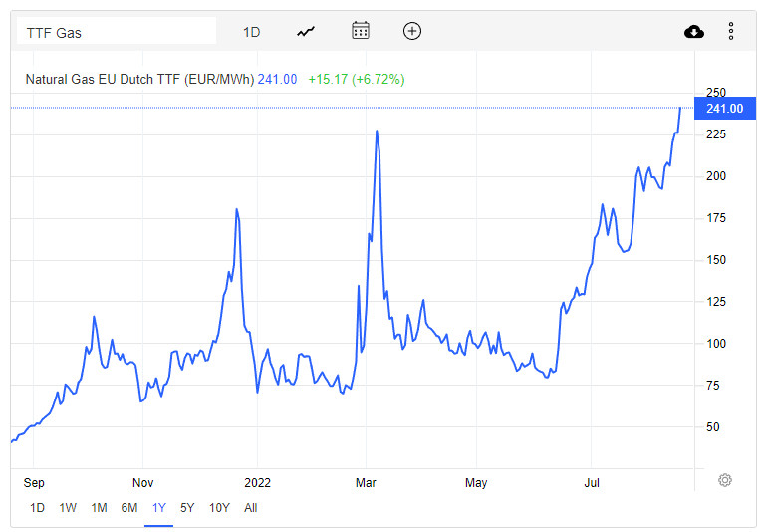Switch to the 5Y time range

click(x=187, y=508)
